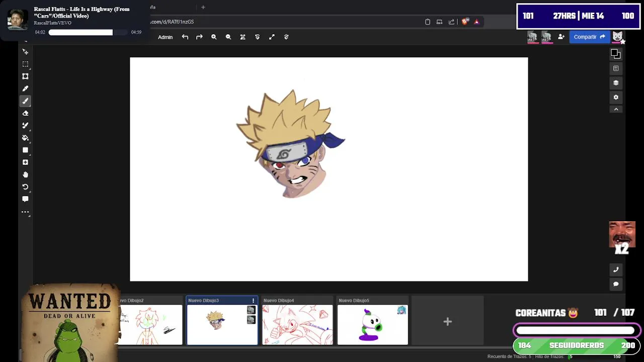
Task: Click the clipboard icon in address bar
Action: (428, 22)
